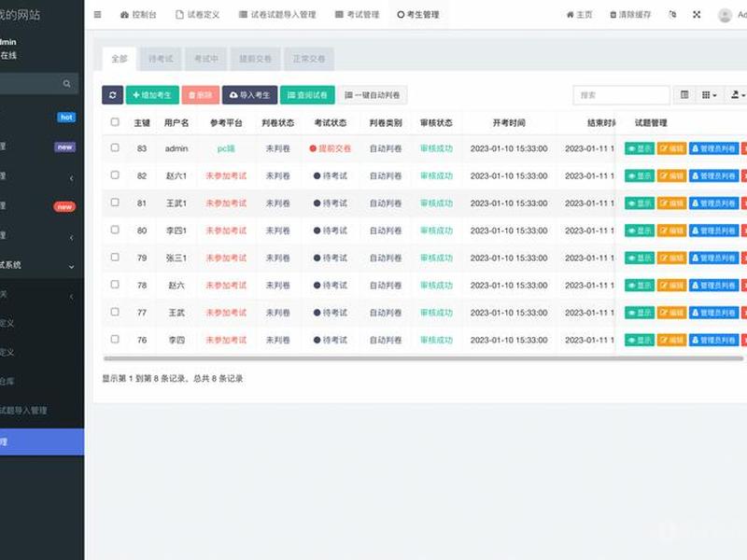
Task: Show details with green 显示 button for 赵六1
Action: pyautogui.click(x=640, y=175)
